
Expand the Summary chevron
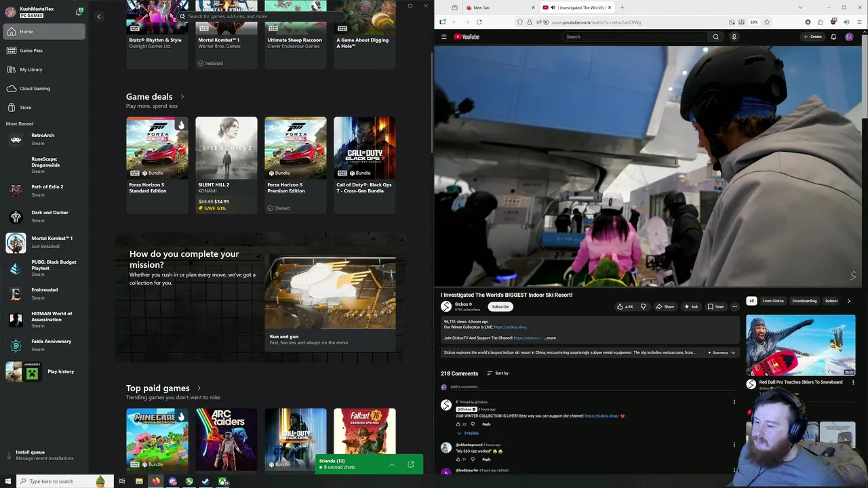click(733, 353)
